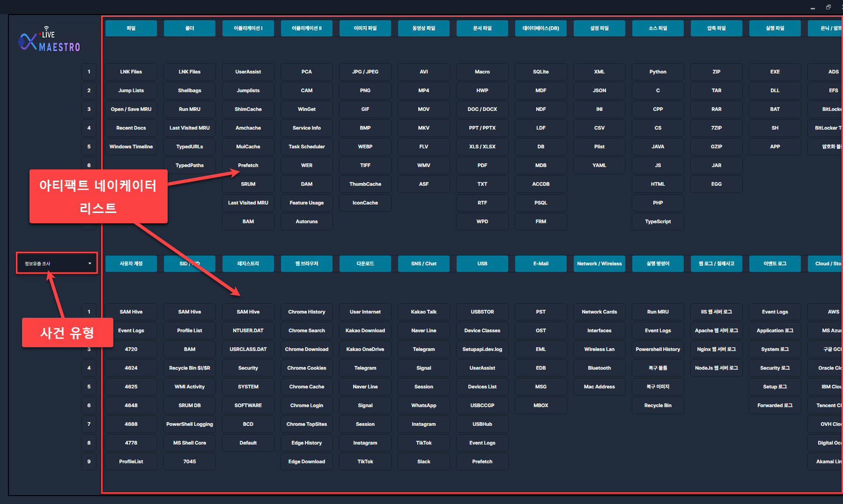Open the Chrome Cookies artifact
Image resolution: width=843 pixels, height=504 pixels.
point(306,368)
